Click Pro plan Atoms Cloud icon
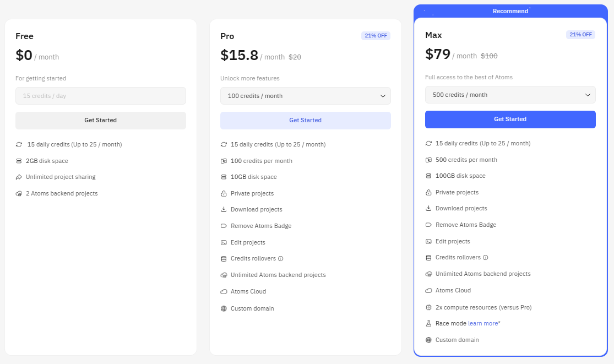Screen dimensions: 614x364 point(224,292)
